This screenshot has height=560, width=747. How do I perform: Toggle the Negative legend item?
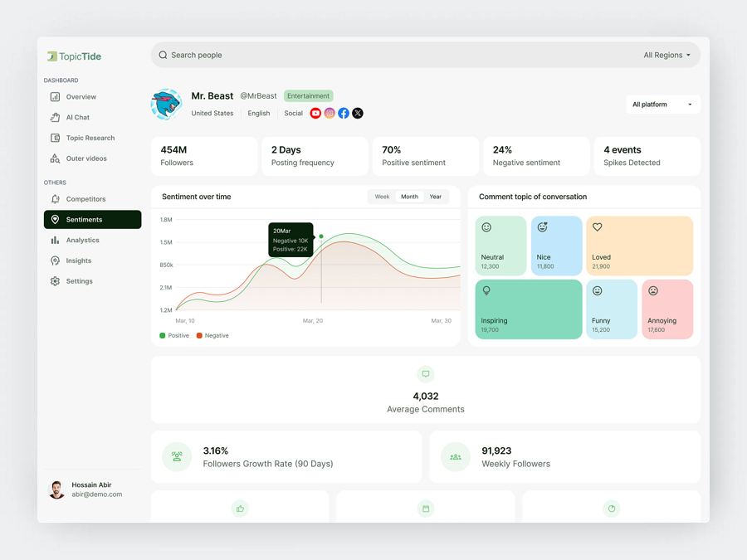click(x=212, y=335)
